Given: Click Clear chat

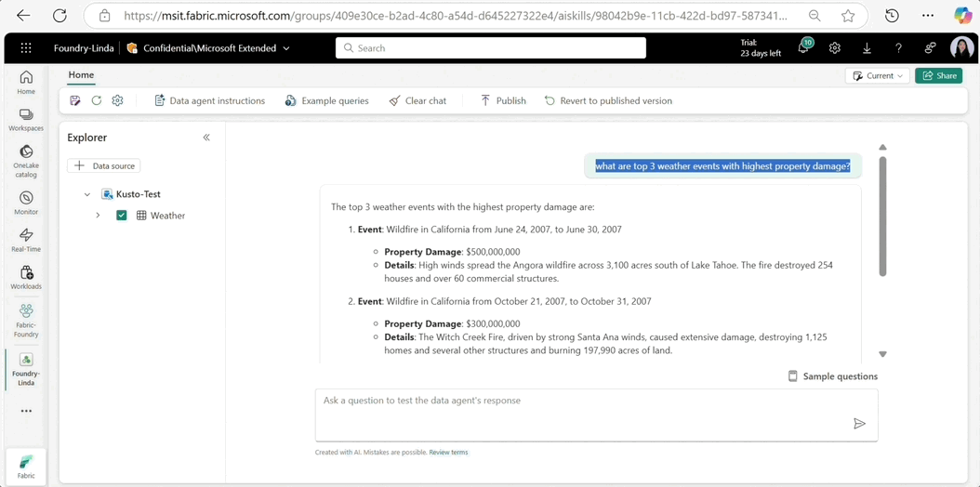Looking at the screenshot, I should click(x=417, y=100).
